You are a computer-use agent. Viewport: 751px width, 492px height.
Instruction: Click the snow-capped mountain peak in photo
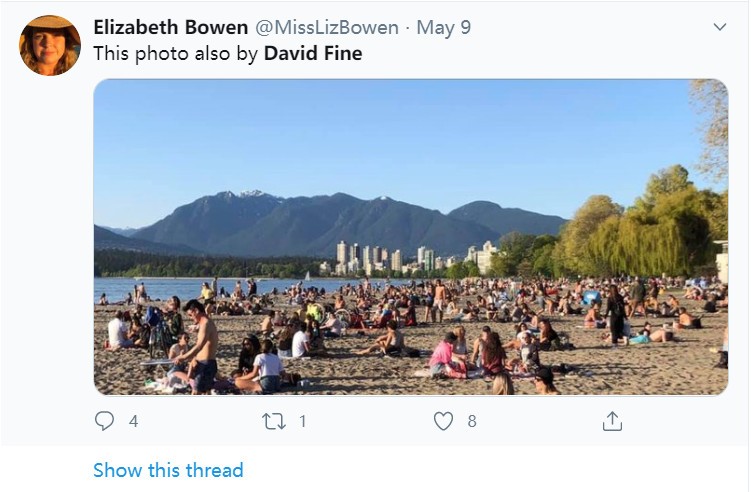tap(251, 195)
